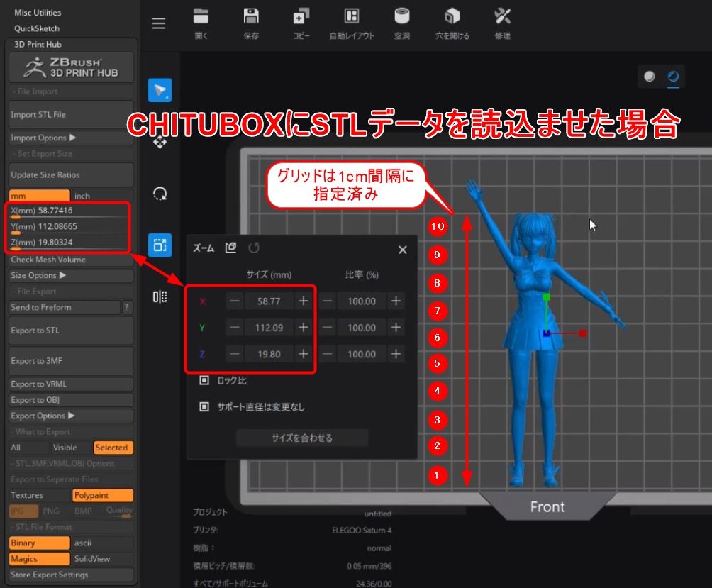
Task: Select the Scale tool in the left toolbar
Action: [x=160, y=245]
